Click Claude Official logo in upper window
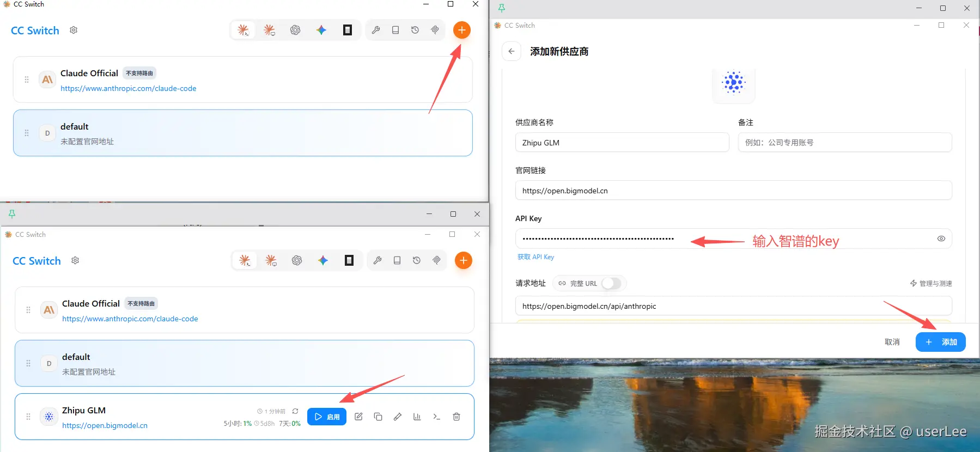The image size is (980, 452). pos(47,80)
